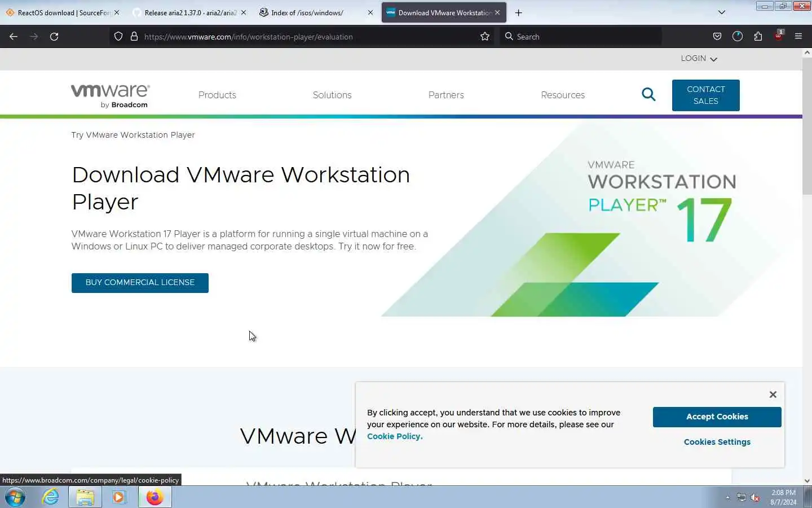This screenshot has height=508, width=812.
Task: Bookmark this page with the star icon
Action: pos(485,37)
